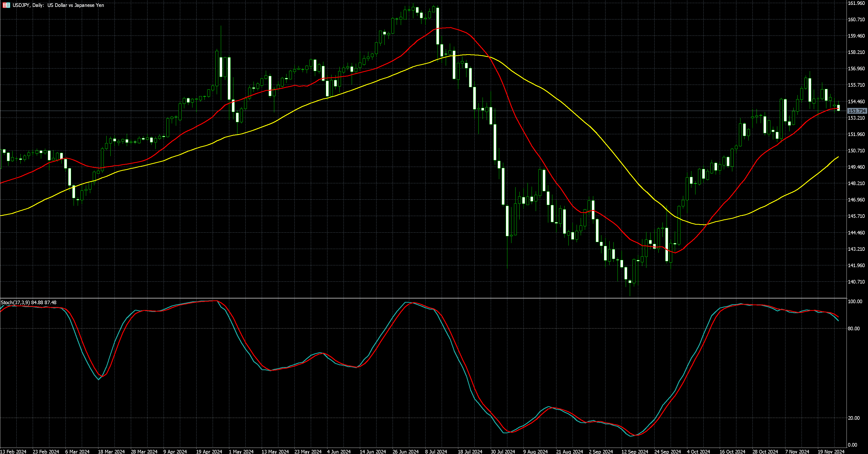The image size is (868, 454).
Task: Click the 0.00 stochastic scale label
Action: tap(852, 445)
